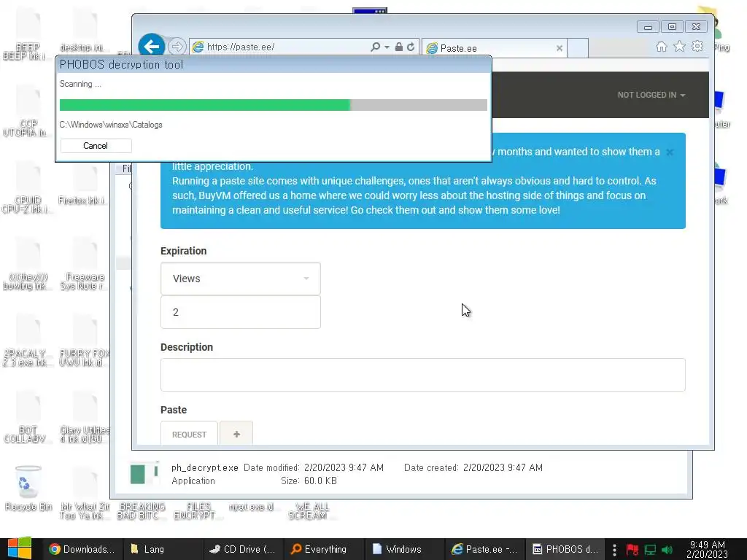Open Freeware Sys Note desktop icon
747x560 pixels.
[85, 265]
